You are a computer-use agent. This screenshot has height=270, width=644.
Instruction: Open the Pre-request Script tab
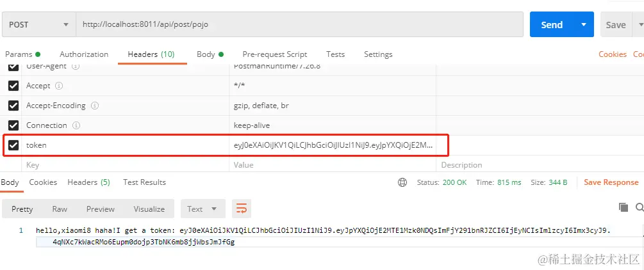(x=275, y=54)
